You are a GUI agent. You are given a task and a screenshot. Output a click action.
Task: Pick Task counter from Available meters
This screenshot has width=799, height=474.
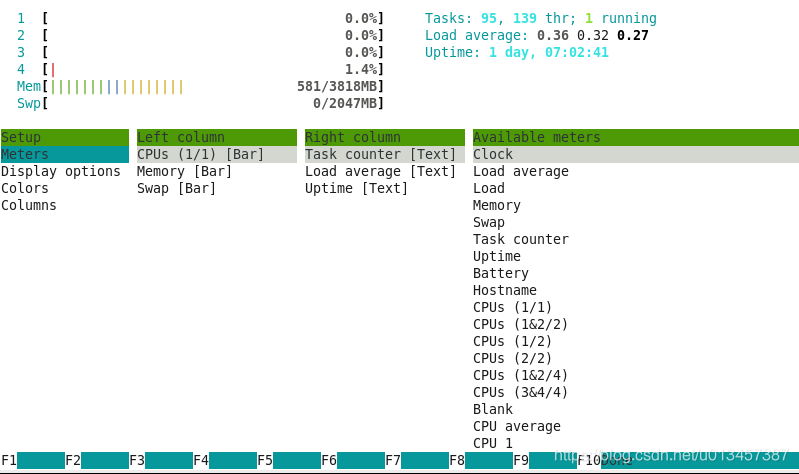tap(520, 239)
